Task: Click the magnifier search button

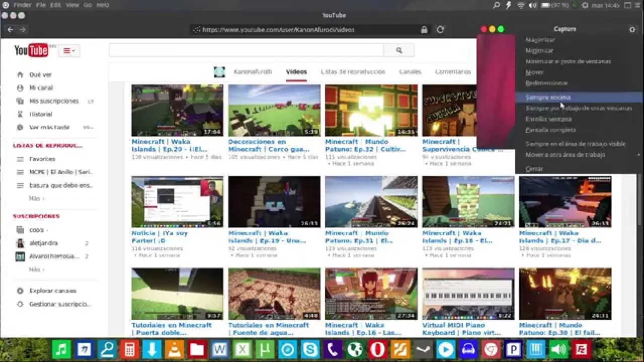Action: click(399, 50)
